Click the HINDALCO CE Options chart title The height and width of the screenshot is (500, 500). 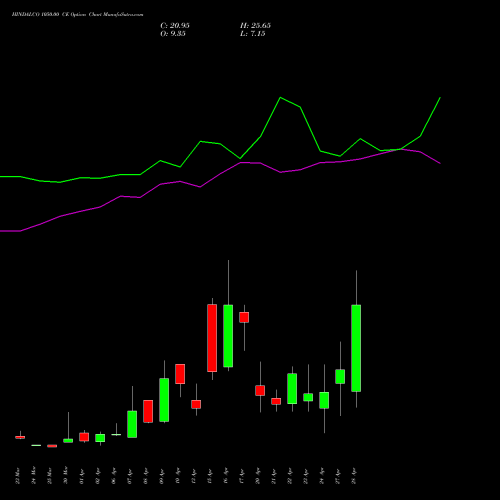[77, 15]
